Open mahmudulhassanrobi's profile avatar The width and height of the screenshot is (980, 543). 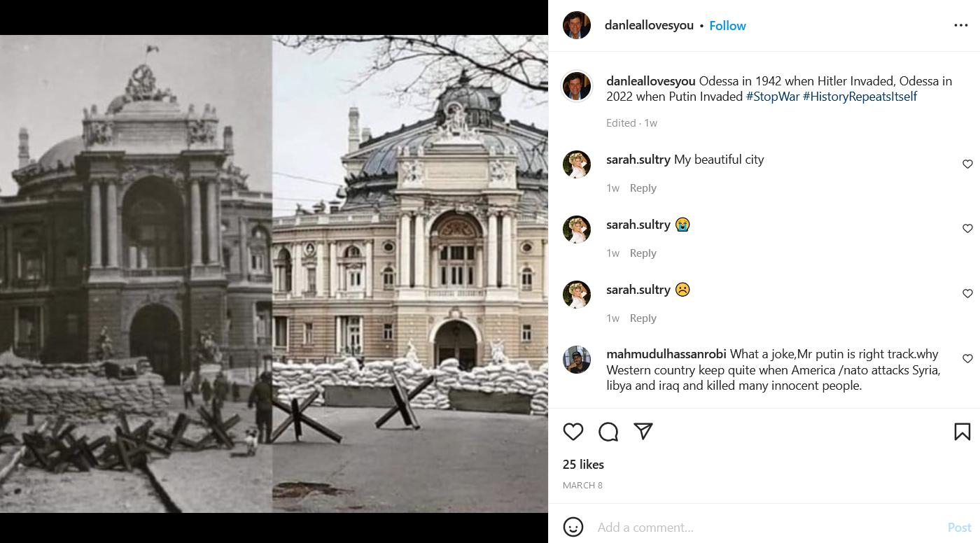(577, 360)
